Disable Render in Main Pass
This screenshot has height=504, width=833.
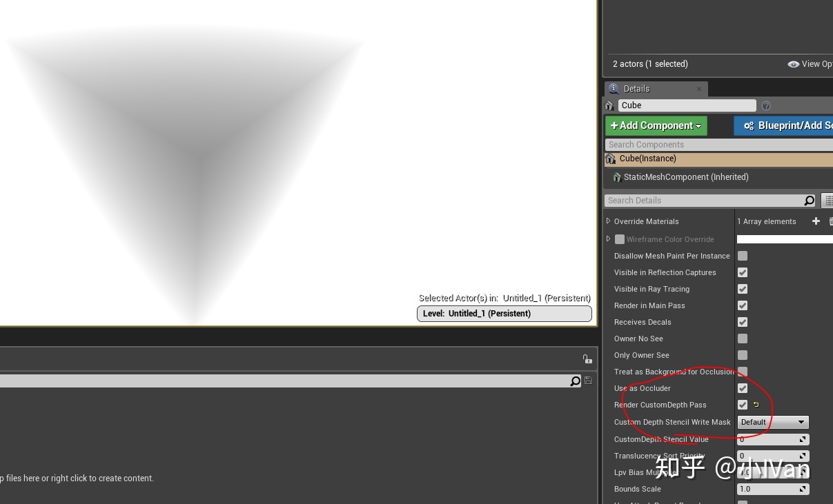pyautogui.click(x=743, y=305)
